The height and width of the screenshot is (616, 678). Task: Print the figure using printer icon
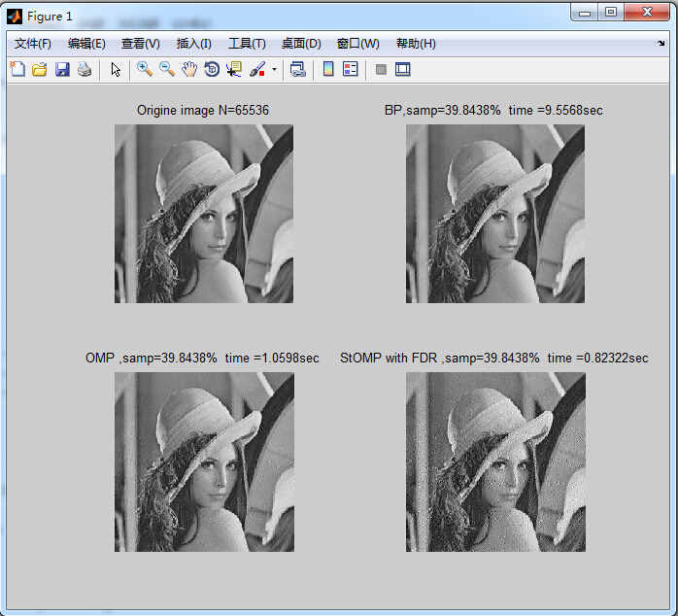tap(85, 69)
